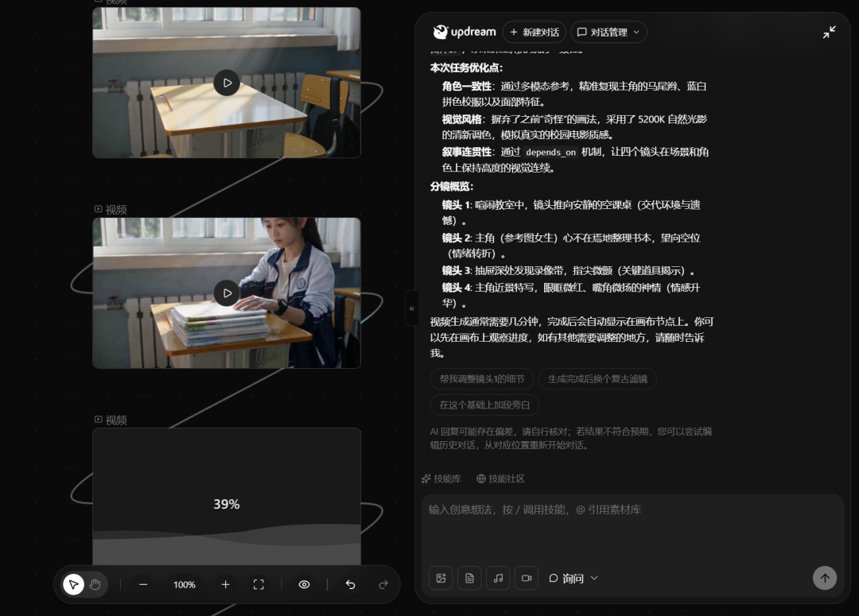Send the message with arrow button
The height and width of the screenshot is (616, 859).
coord(825,578)
